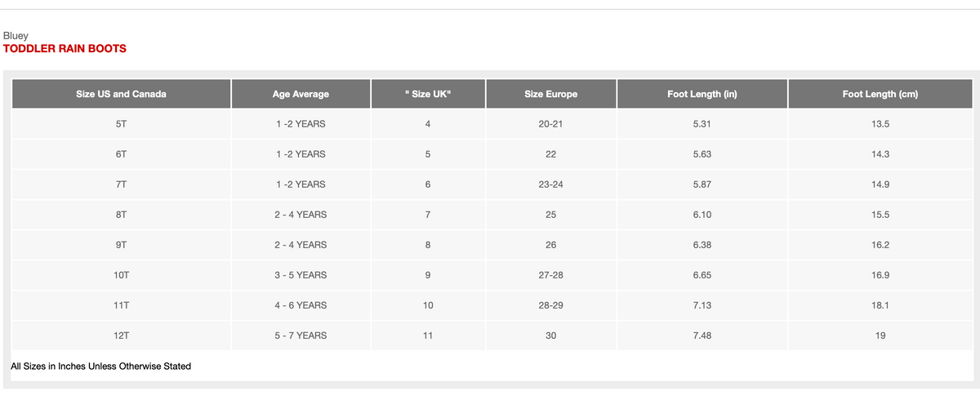Select the 5T size cell
980x400 pixels.
click(x=121, y=124)
